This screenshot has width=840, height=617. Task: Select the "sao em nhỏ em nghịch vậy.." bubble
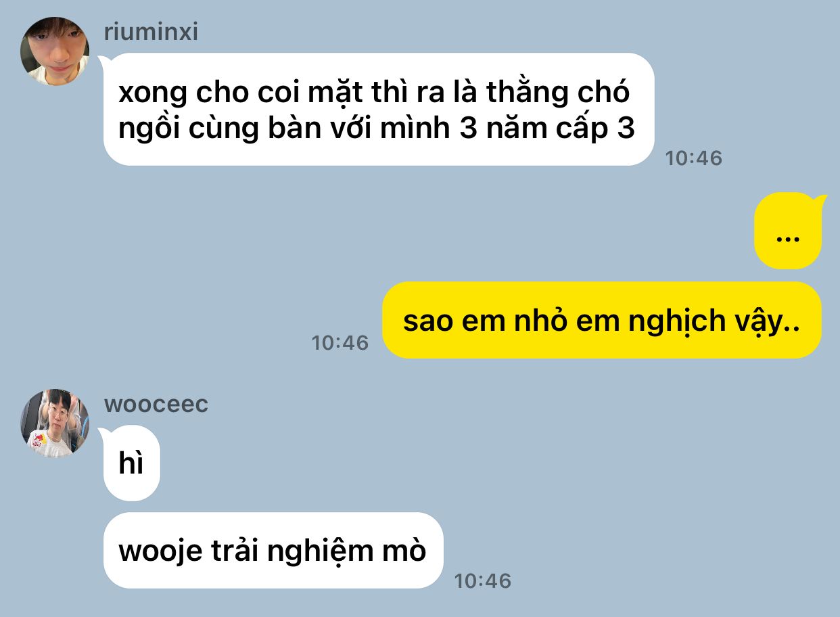[x=602, y=320]
